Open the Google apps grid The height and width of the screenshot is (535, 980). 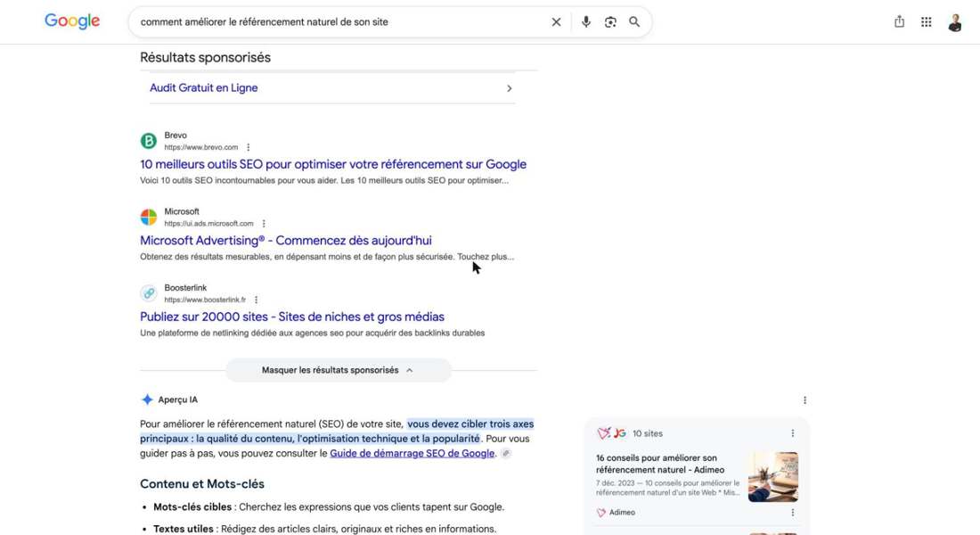click(x=927, y=22)
